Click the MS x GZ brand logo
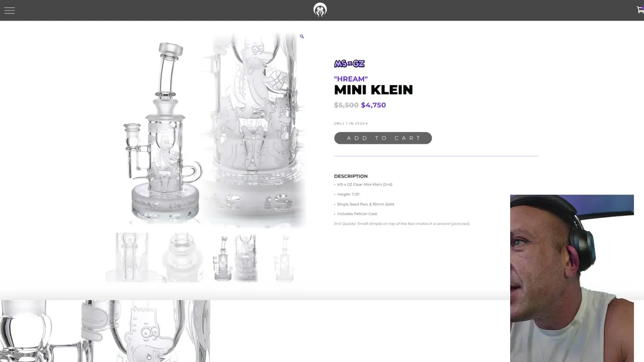Viewport: 644px width, 362px height. (x=349, y=64)
